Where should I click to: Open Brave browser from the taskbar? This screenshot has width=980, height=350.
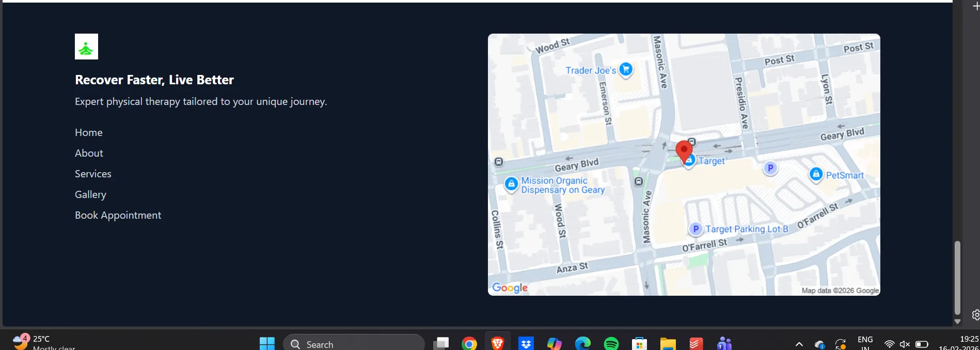tap(497, 343)
